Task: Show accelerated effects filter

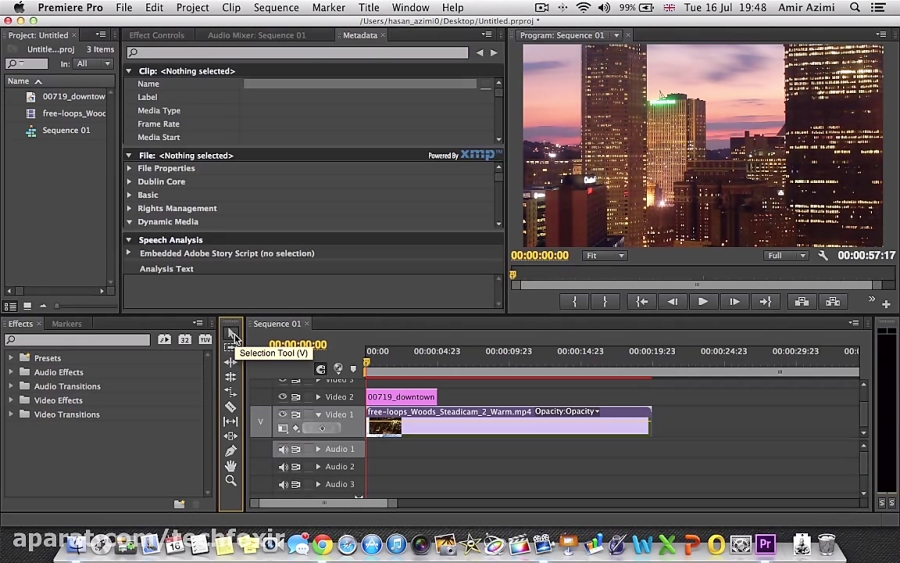Action: [x=164, y=339]
